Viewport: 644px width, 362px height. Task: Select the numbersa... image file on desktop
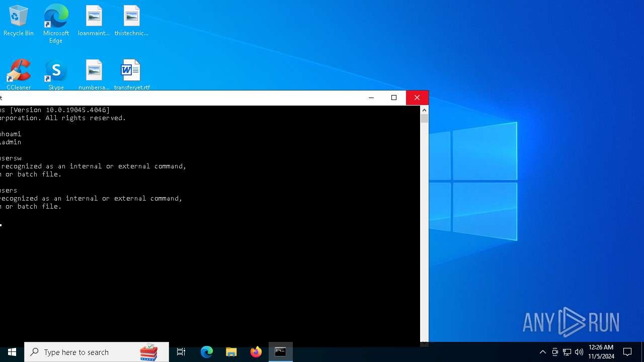[x=94, y=74]
